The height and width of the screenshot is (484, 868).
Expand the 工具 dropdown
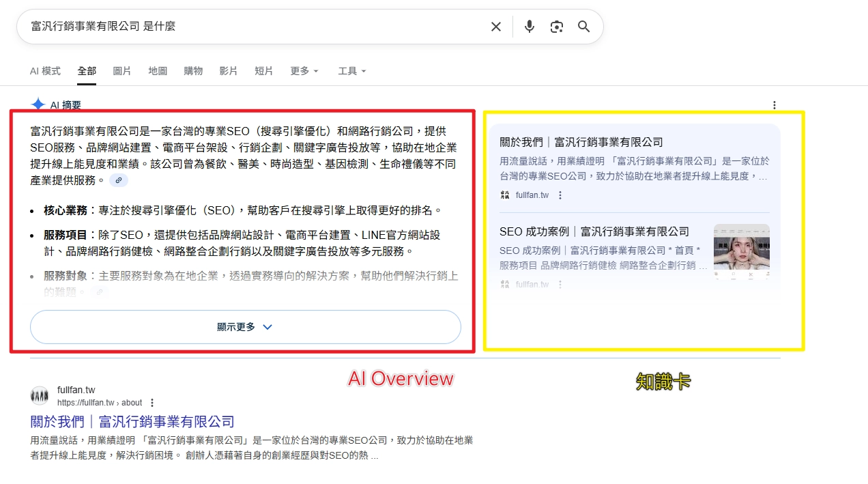point(350,70)
